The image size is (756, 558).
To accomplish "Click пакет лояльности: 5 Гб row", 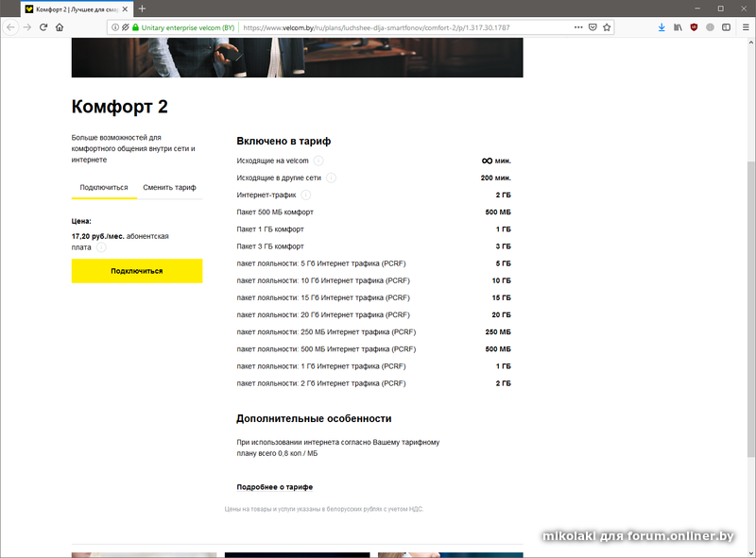I will pyautogui.click(x=373, y=263).
